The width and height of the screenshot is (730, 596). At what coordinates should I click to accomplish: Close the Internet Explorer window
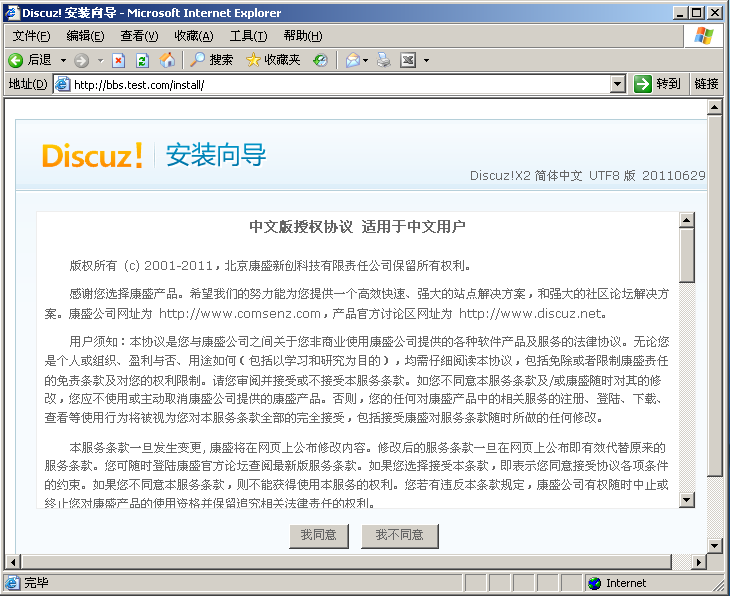tap(715, 13)
